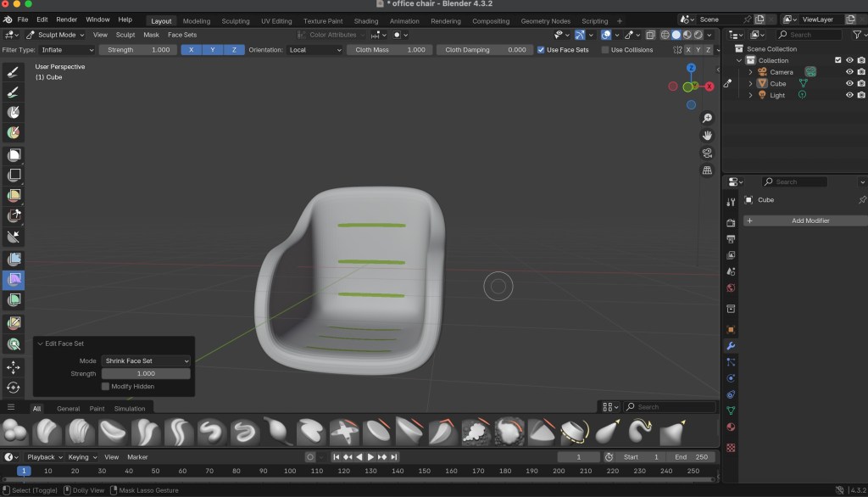868x497 pixels.
Task: Click the hand pan view icon
Action: pyautogui.click(x=707, y=136)
